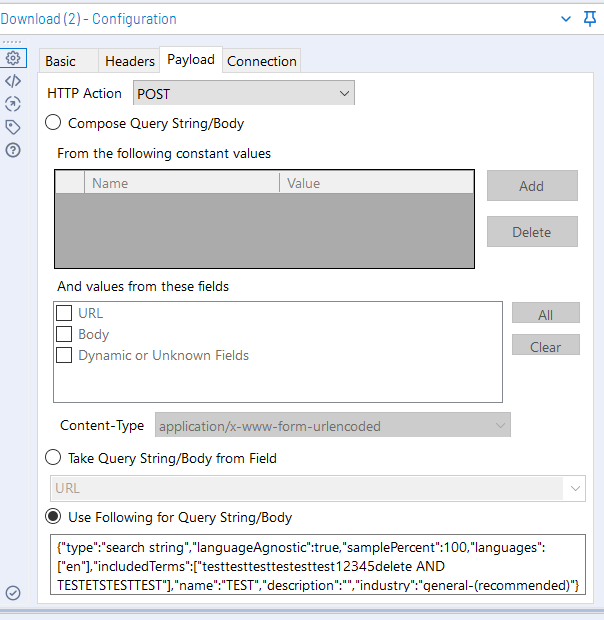This screenshot has width=604, height=620.
Task: Open the XML view code icon
Action: [x=13, y=81]
